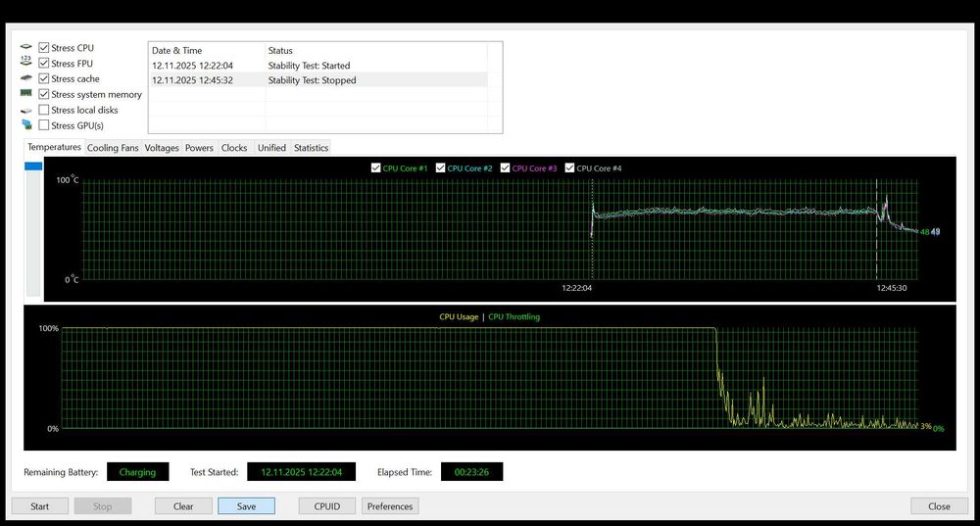
Task: Close the stability test window
Action: tap(939, 506)
